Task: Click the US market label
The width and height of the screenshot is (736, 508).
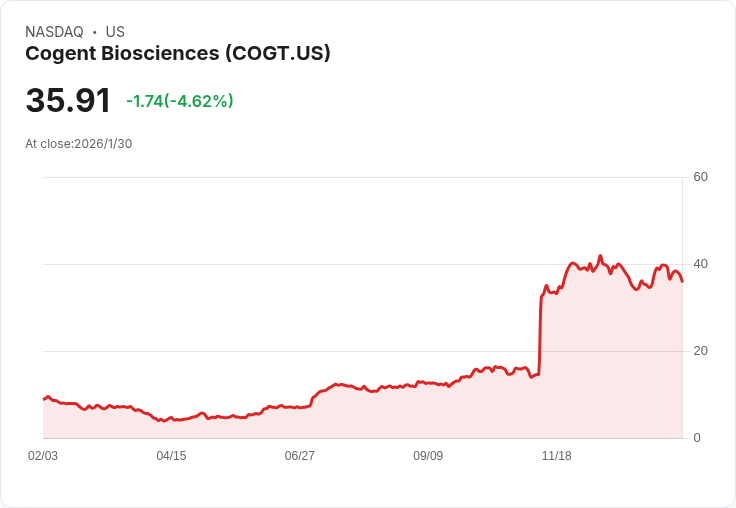Action: [115, 32]
